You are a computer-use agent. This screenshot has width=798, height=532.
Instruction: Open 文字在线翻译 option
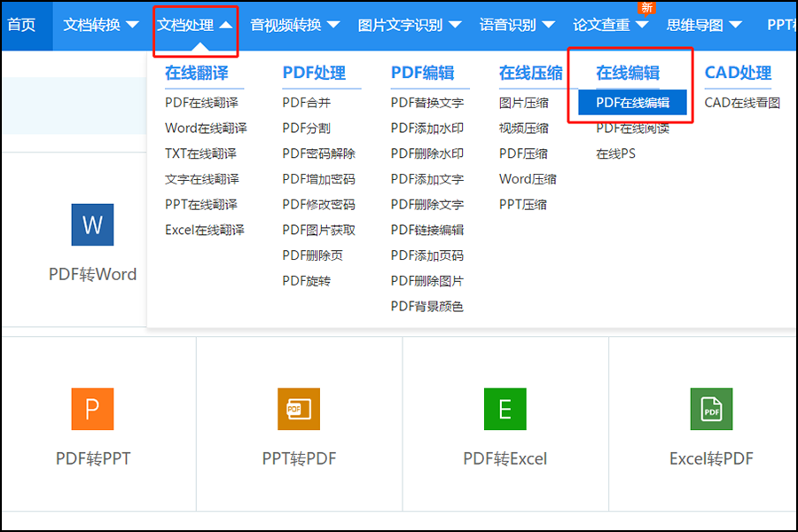coord(202,179)
